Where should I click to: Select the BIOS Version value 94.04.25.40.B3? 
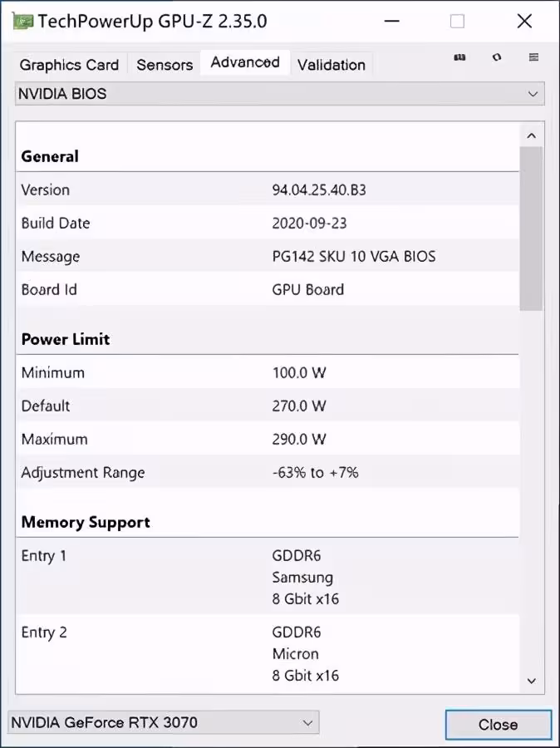point(319,189)
